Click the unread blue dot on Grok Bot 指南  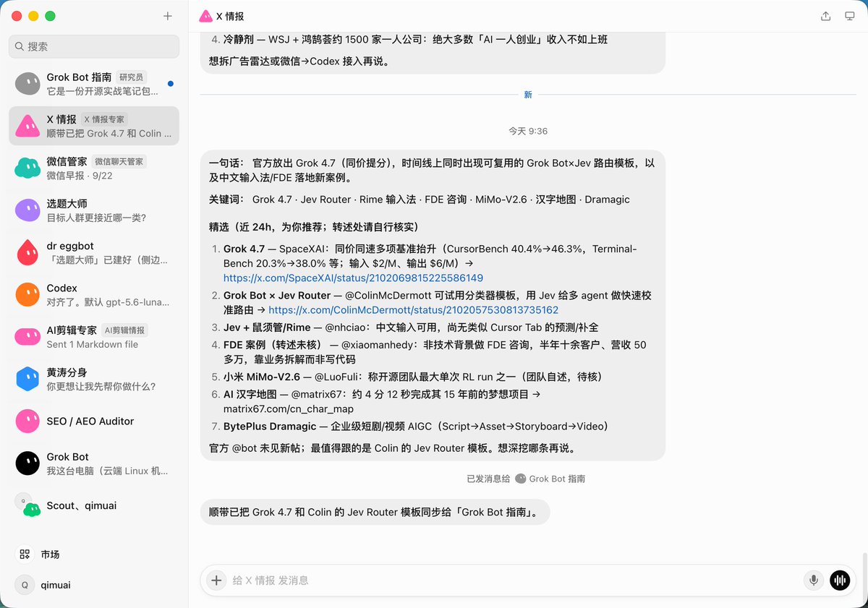click(171, 84)
